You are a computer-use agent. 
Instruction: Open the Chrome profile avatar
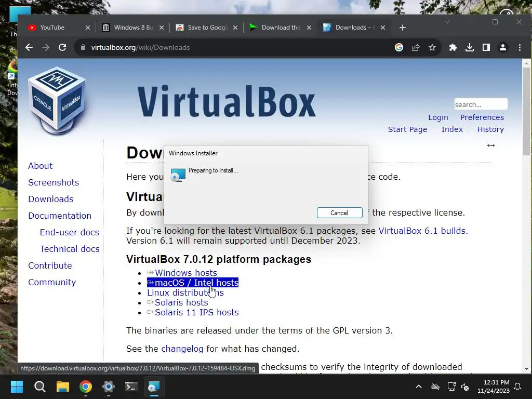coord(503,47)
